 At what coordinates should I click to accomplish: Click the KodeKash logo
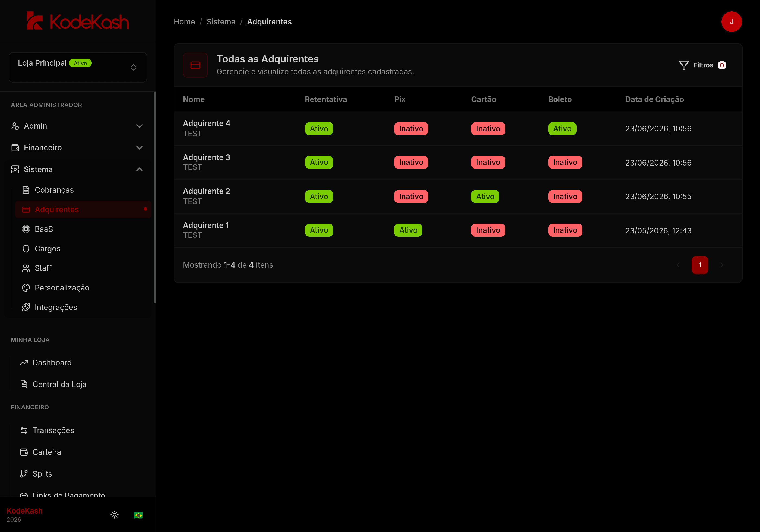[x=78, y=21]
